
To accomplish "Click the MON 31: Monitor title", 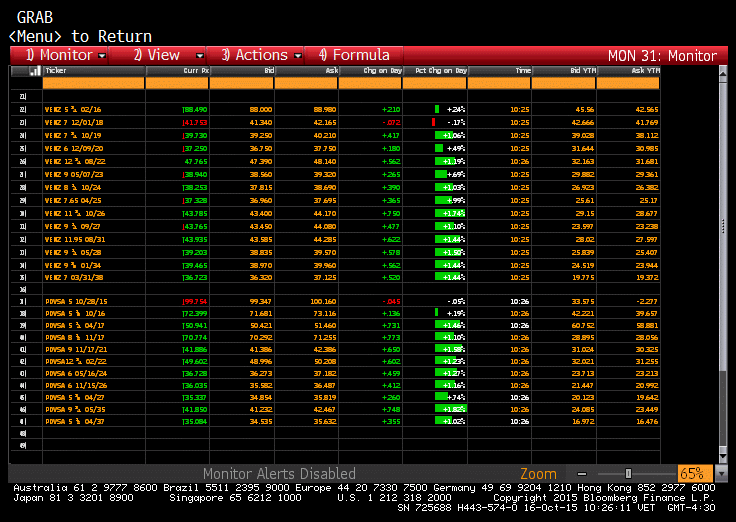I will click(x=662, y=56).
